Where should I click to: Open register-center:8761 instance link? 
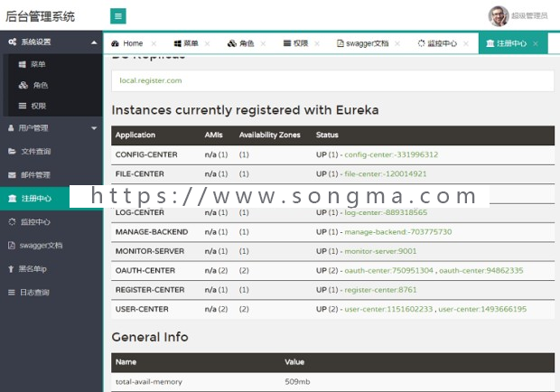point(380,290)
